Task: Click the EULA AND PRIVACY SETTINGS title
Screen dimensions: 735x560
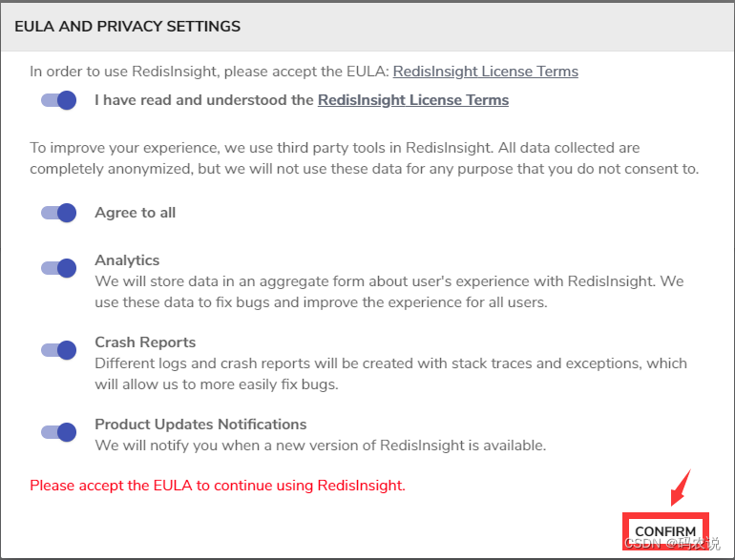Action: [x=128, y=27]
